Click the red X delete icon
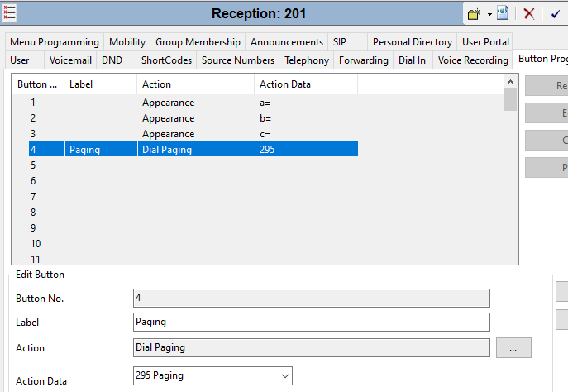The width and height of the screenshot is (568, 392). click(x=529, y=14)
